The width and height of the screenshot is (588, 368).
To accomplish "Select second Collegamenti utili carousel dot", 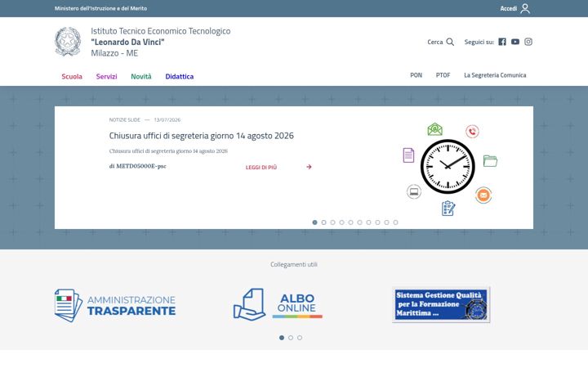I will (291, 338).
